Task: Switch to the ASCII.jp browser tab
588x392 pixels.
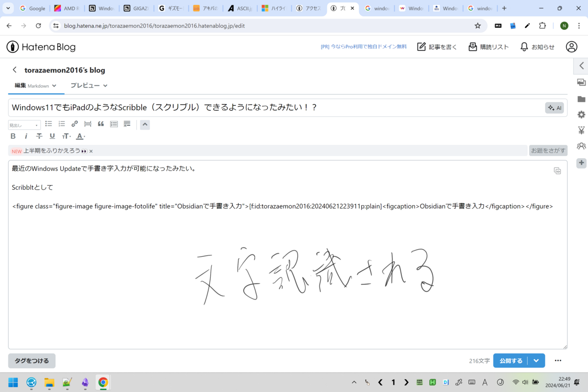Action: tap(240, 8)
